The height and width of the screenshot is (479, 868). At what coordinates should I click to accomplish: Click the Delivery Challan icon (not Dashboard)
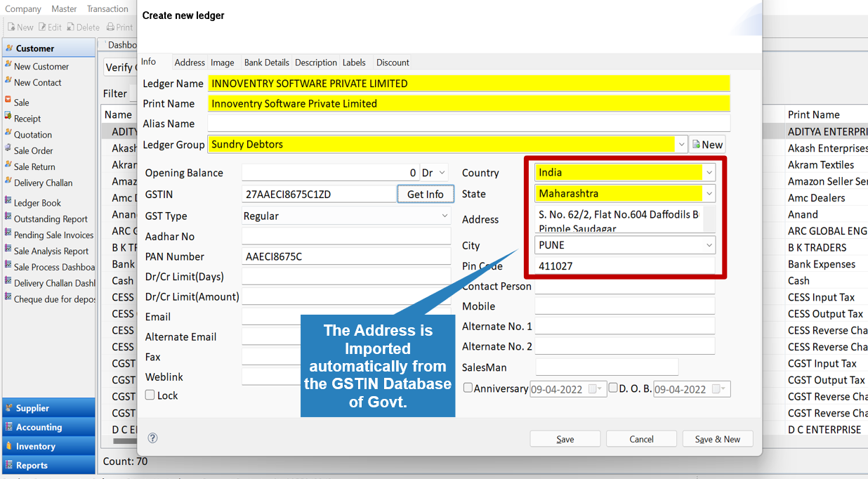8,182
